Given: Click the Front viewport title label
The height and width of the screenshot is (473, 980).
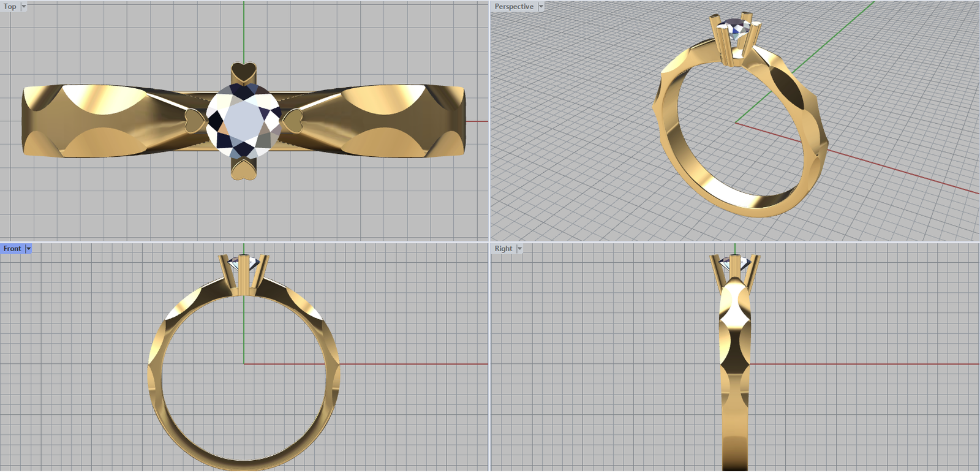Looking at the screenshot, I should click(12, 249).
